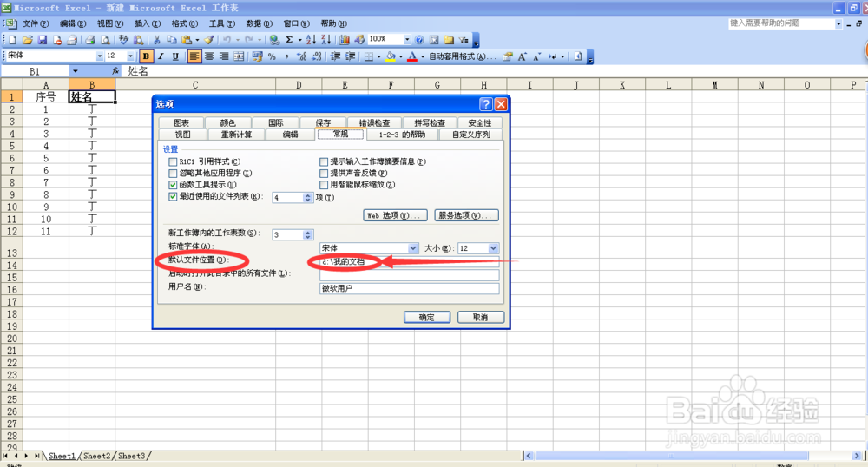868x467 pixels.
Task: Click the Cut scissors icon
Action: pos(156,40)
